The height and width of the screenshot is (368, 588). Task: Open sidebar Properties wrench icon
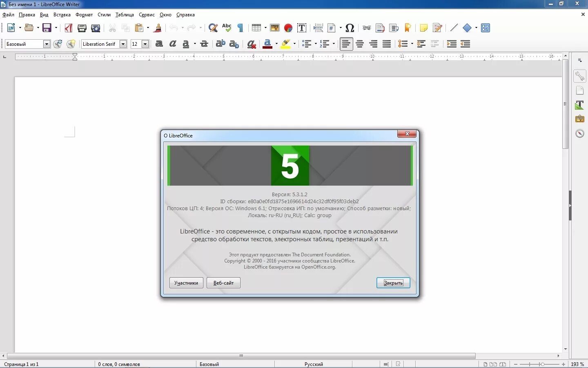(x=580, y=76)
